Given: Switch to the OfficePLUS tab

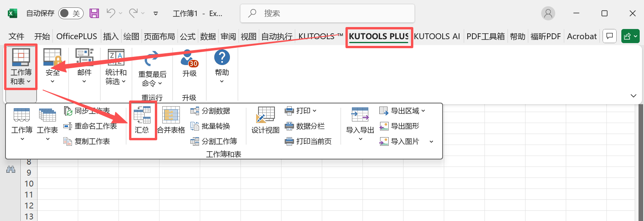Looking at the screenshot, I should 77,36.
